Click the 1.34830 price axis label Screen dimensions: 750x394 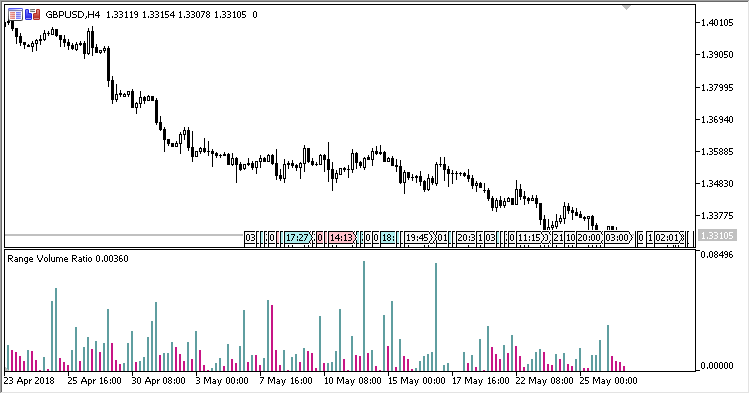pyautogui.click(x=717, y=184)
